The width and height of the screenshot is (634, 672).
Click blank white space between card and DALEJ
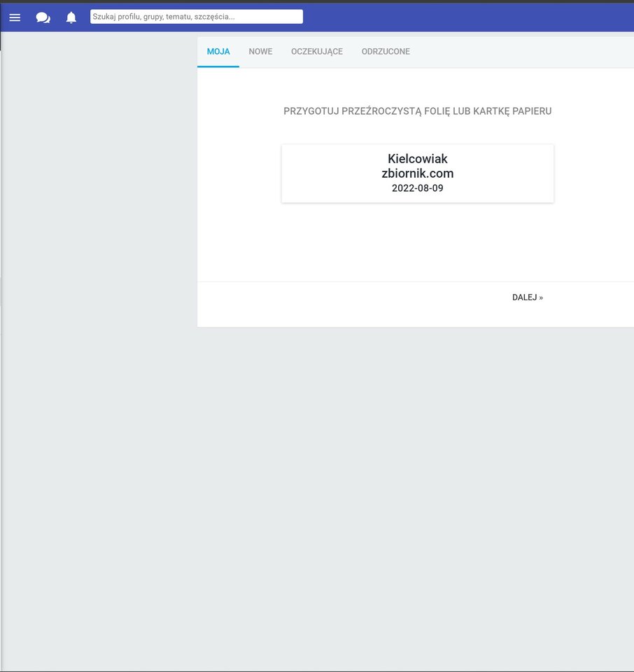(x=417, y=241)
